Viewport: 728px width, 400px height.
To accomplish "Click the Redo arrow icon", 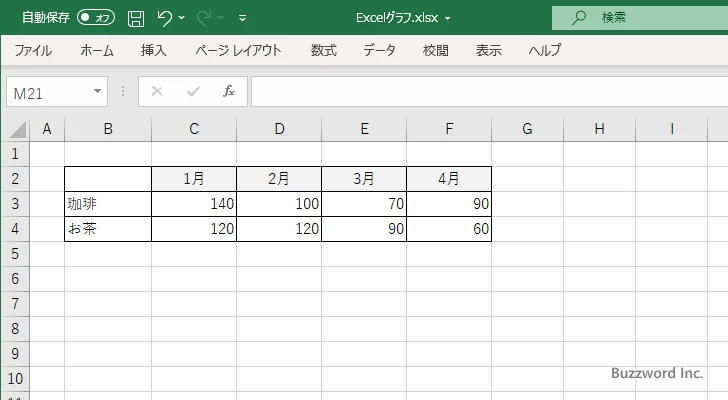I will click(x=206, y=17).
